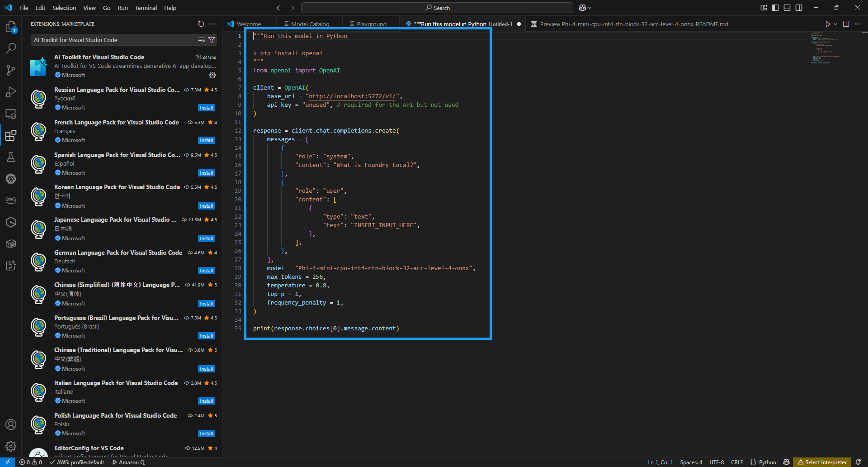Click AWS: profile:default status entry
Viewport: 868px width, 467px height.
click(77, 462)
